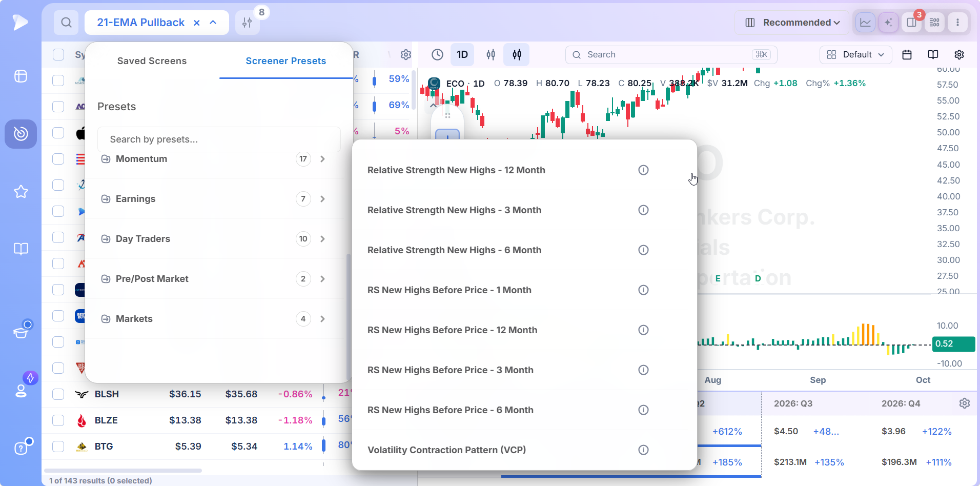Screen dimensions: 980x486
Task: Check the BLSH row checkbox
Action: pos(58,394)
